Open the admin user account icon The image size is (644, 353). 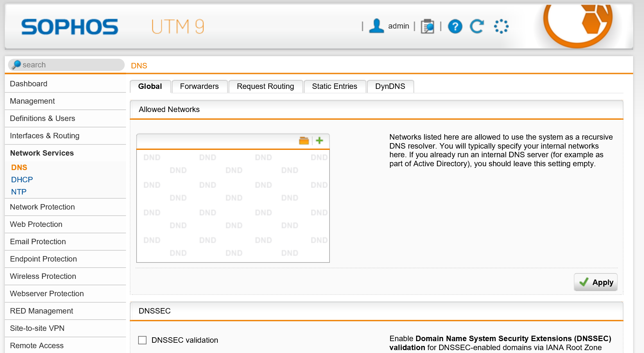376,26
